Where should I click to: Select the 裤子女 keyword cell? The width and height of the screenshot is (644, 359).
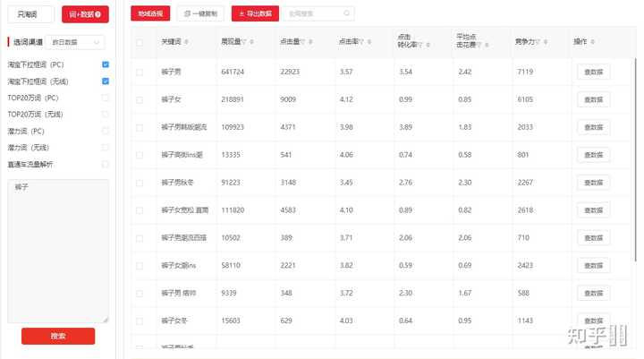pyautogui.click(x=171, y=99)
